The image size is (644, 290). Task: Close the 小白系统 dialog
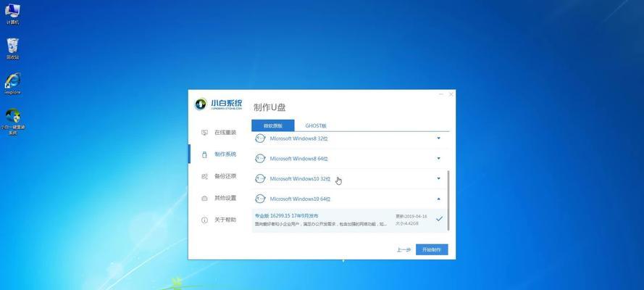[x=451, y=94]
